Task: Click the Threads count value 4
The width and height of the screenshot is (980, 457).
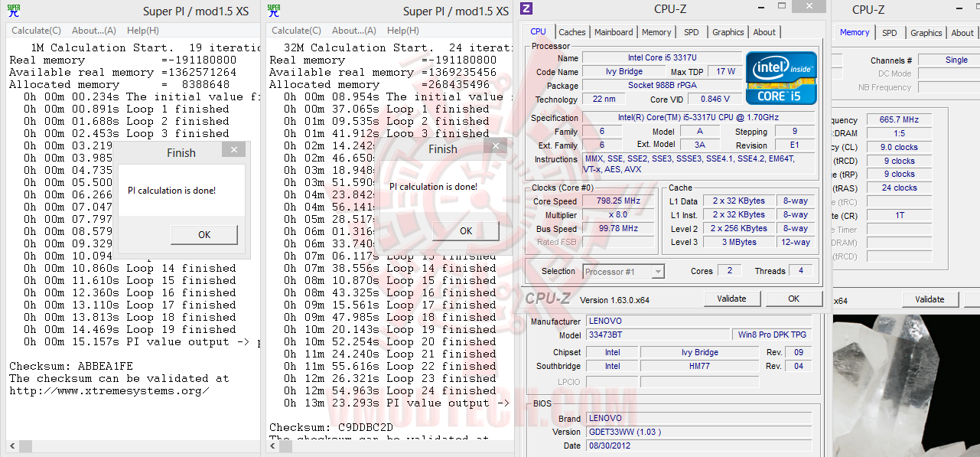Action: 801,271
